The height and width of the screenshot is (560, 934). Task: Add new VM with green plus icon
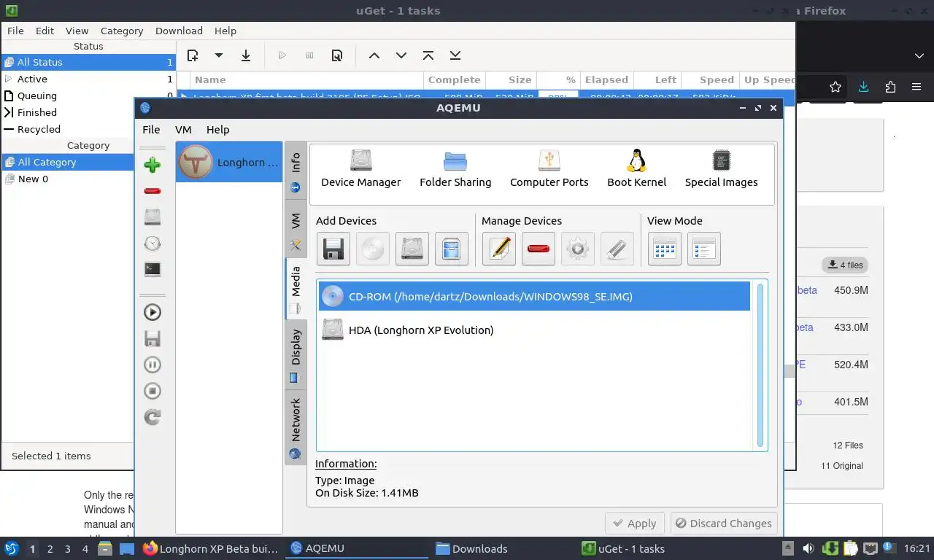153,165
